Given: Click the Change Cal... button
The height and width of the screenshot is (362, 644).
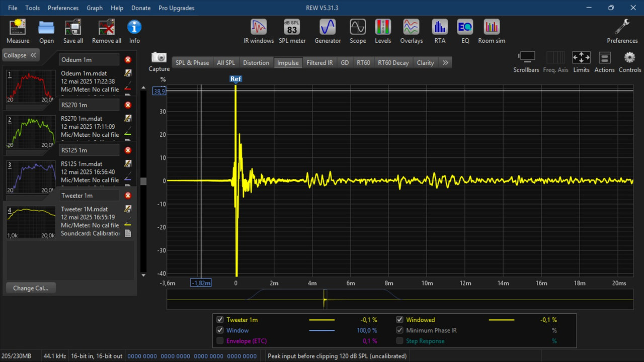Looking at the screenshot, I should [x=31, y=288].
